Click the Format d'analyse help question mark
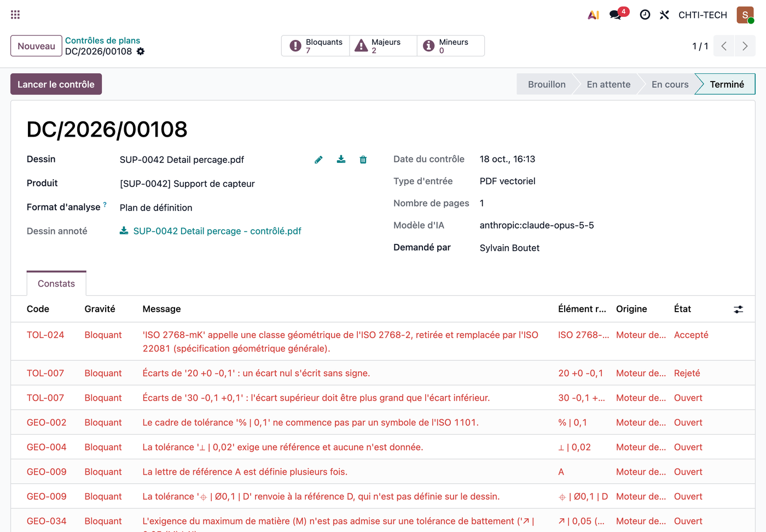The width and height of the screenshot is (766, 532). [105, 204]
